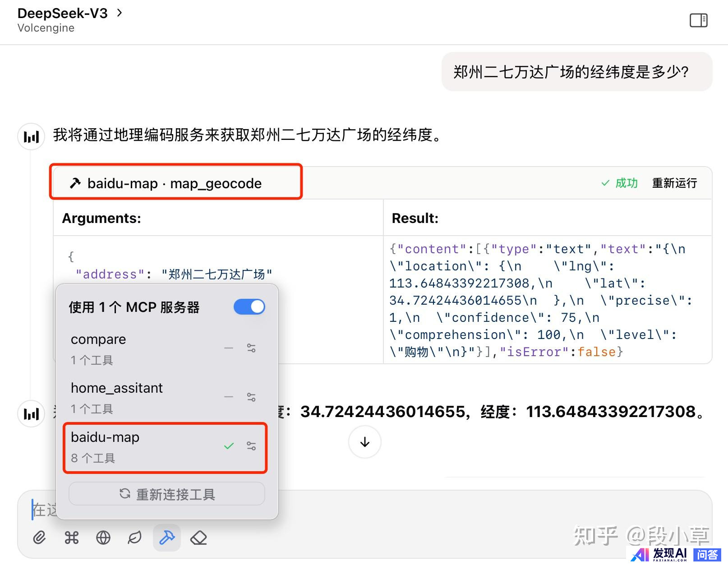Uncheck the baidu-map server checkmark
Screen dimensions: 728x566
[x=229, y=446]
